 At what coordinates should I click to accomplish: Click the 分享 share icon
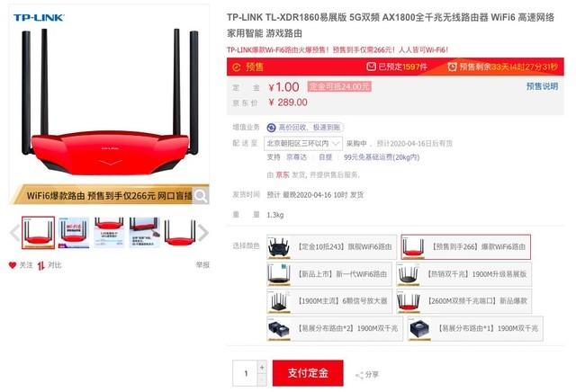pyautogui.click(x=359, y=375)
